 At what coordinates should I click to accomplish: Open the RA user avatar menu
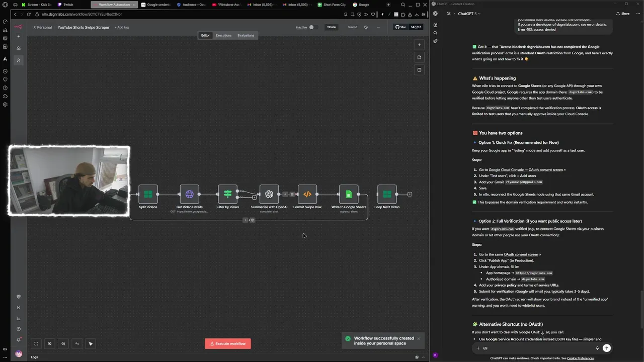point(19,354)
